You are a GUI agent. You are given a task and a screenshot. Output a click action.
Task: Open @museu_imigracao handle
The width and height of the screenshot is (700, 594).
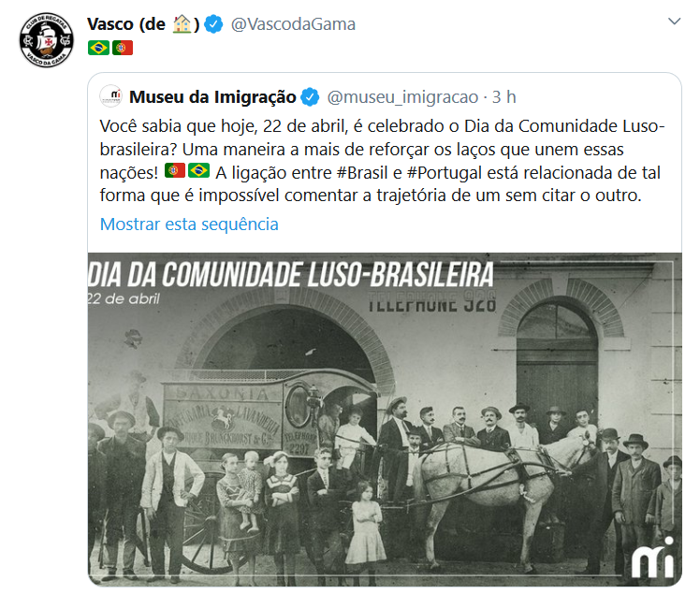(402, 97)
